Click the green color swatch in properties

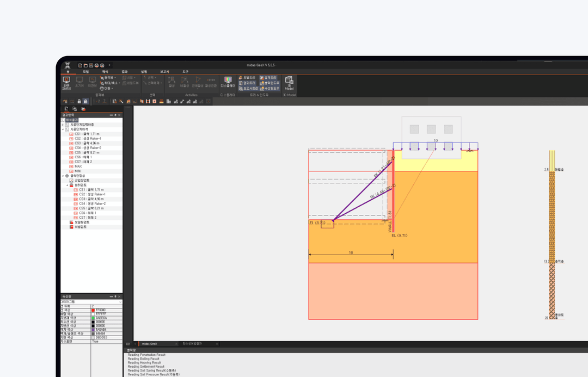point(93,318)
